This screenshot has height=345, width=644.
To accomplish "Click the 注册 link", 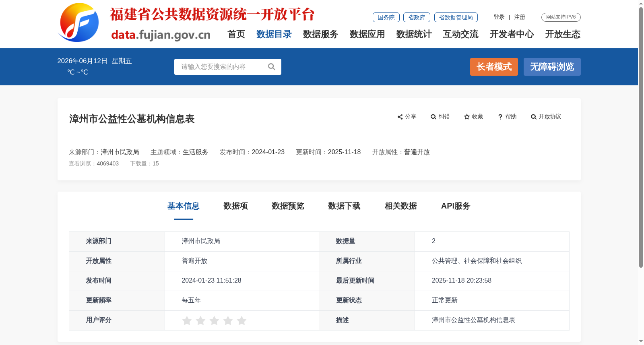I will point(520,17).
